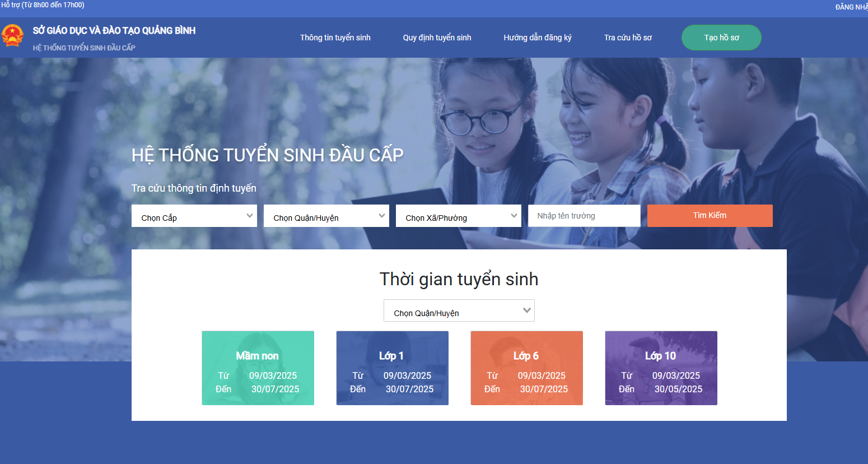Viewport: 868px width, 464px height.
Task: Open Tra cứu hồ sơ menu
Action: point(628,38)
